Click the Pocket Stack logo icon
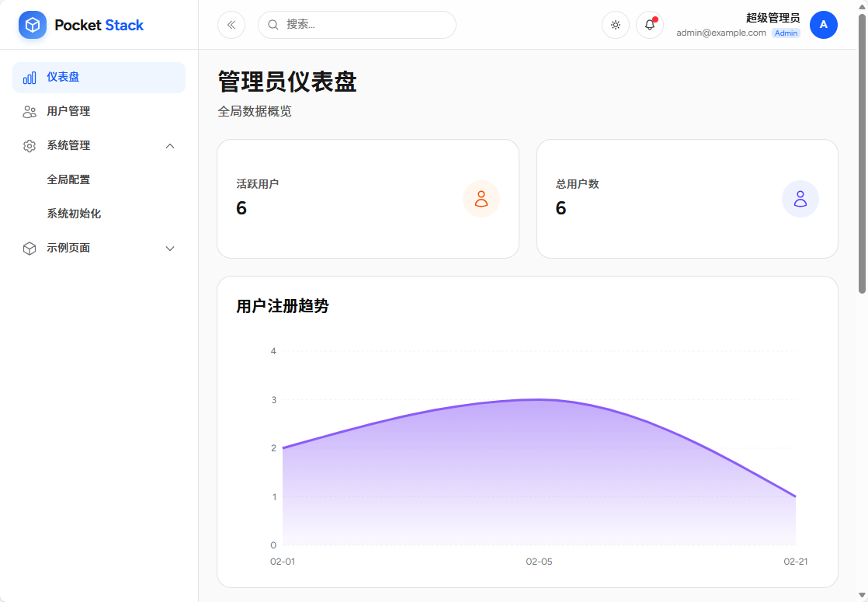Viewport: 868px width, 602px height. pos(32,24)
